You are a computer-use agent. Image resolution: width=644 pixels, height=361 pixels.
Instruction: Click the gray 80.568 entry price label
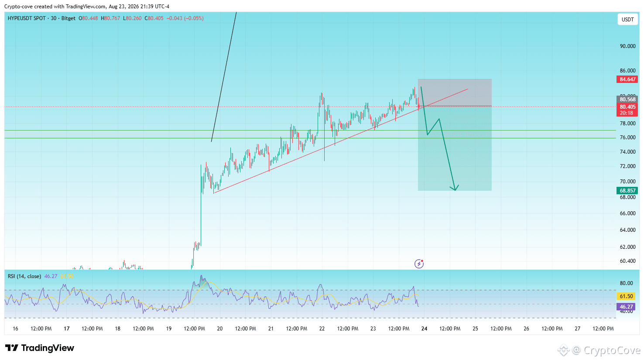coord(627,100)
